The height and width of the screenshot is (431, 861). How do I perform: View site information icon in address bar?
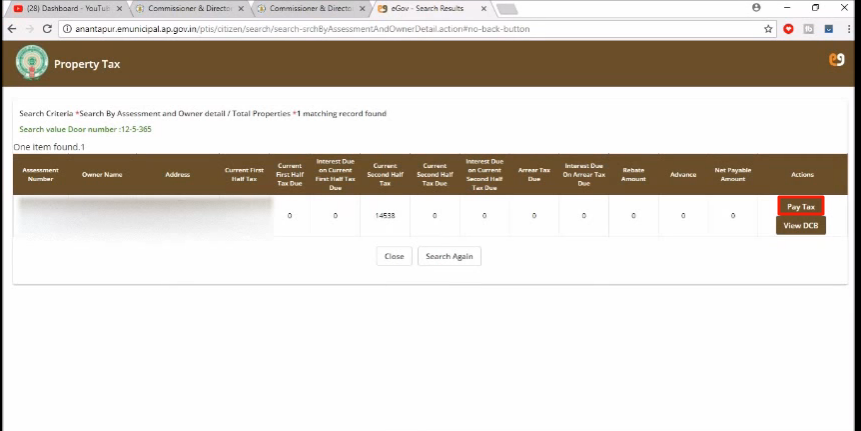coord(68,29)
